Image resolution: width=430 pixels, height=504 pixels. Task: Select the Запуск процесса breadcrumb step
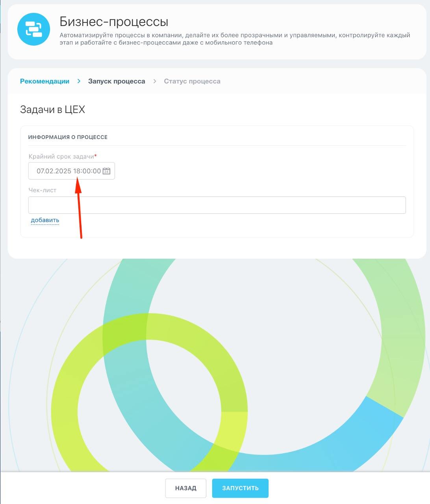[x=117, y=81]
